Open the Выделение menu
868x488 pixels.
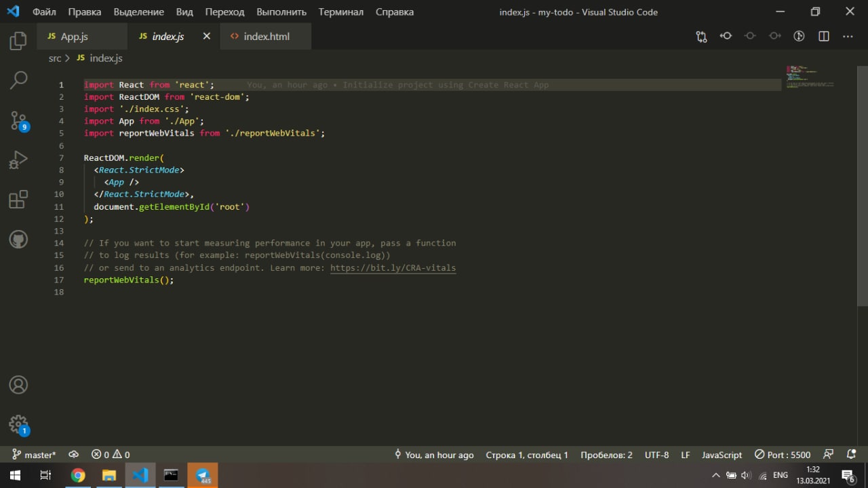[138, 12]
